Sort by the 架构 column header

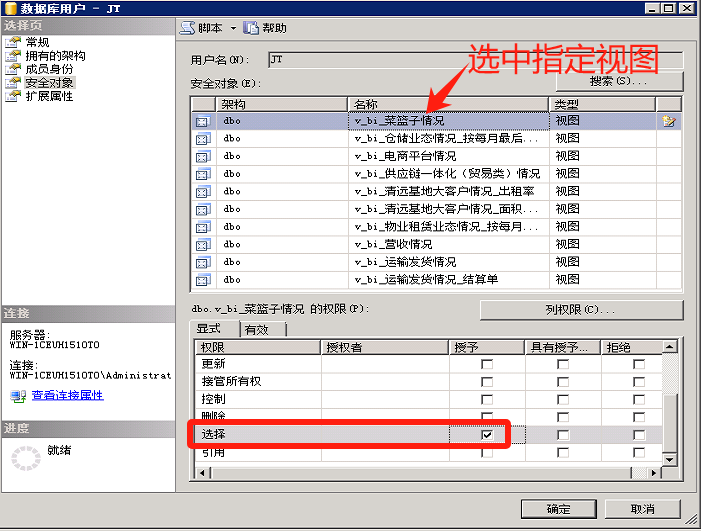[282, 105]
